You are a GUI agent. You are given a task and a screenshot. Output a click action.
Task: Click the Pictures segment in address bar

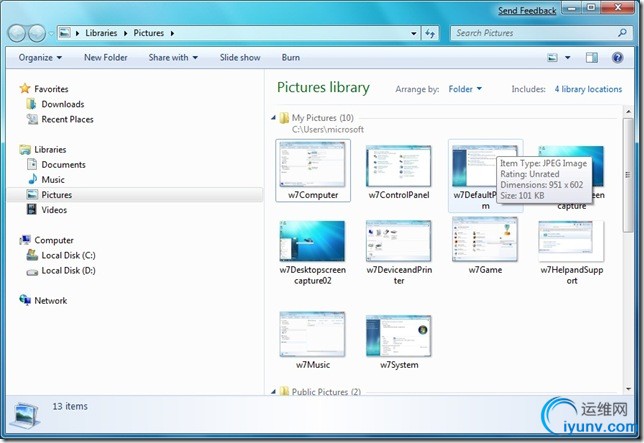(148, 33)
